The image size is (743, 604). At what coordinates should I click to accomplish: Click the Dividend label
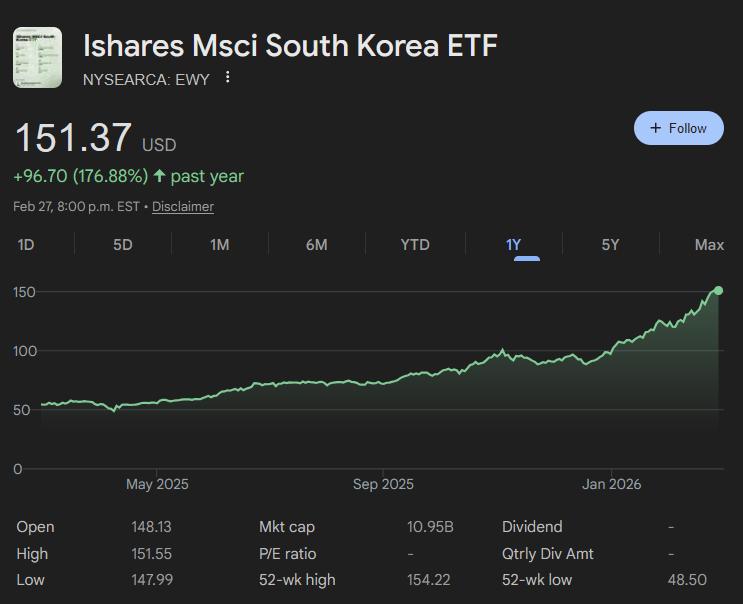click(x=532, y=527)
